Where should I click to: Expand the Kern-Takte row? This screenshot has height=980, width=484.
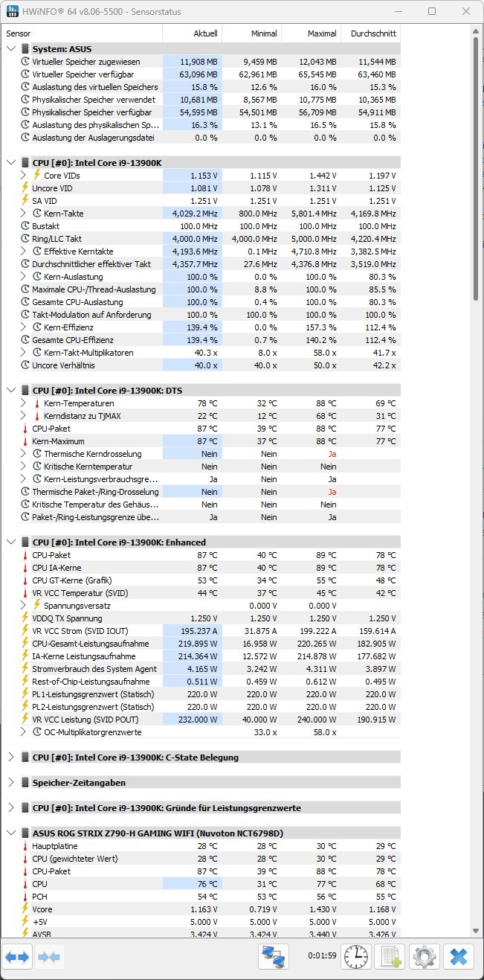(23, 214)
